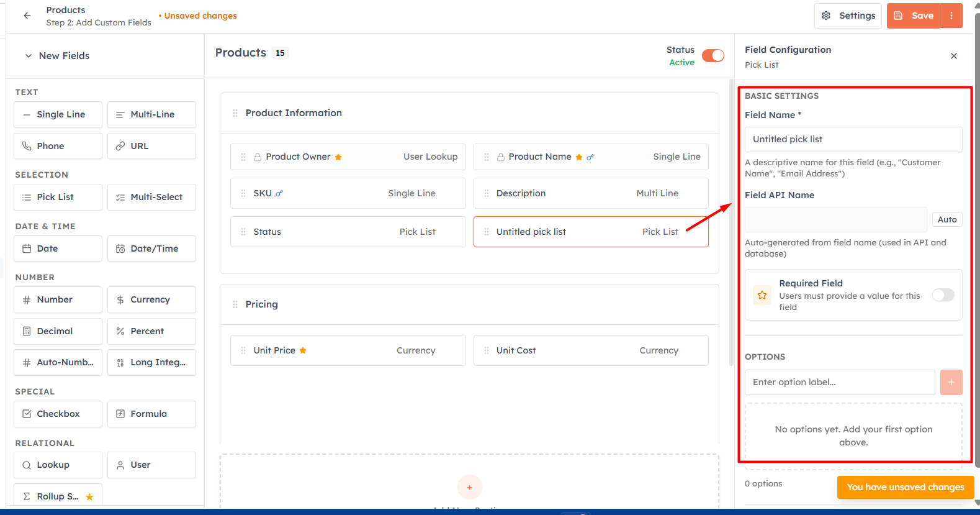The height and width of the screenshot is (515, 980).
Task: Add a Multi-Line text field
Action: click(x=151, y=114)
